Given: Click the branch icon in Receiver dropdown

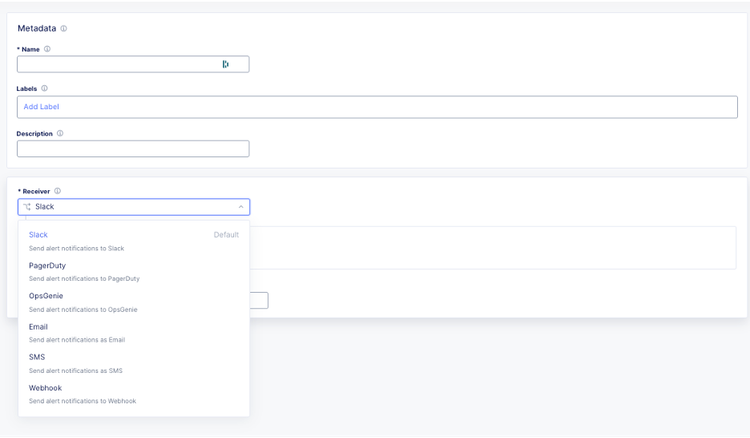Looking at the screenshot, I should [27, 207].
